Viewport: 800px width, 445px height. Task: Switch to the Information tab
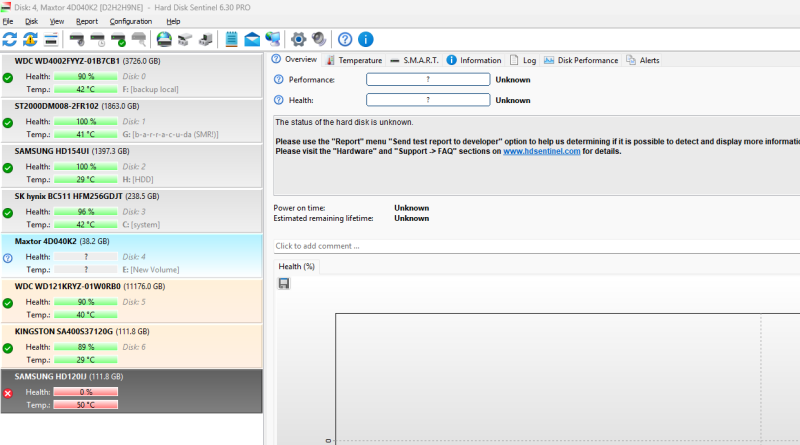(474, 60)
